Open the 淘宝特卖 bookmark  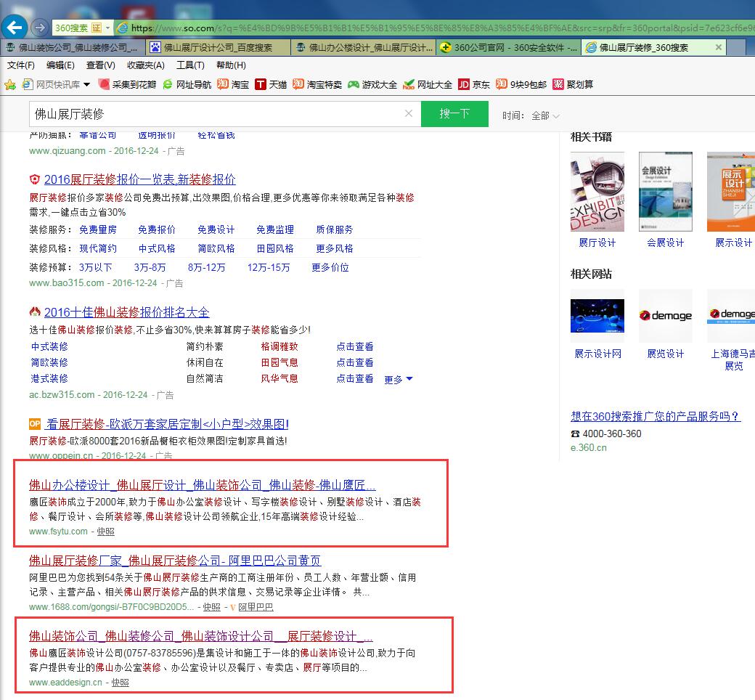pos(317,84)
